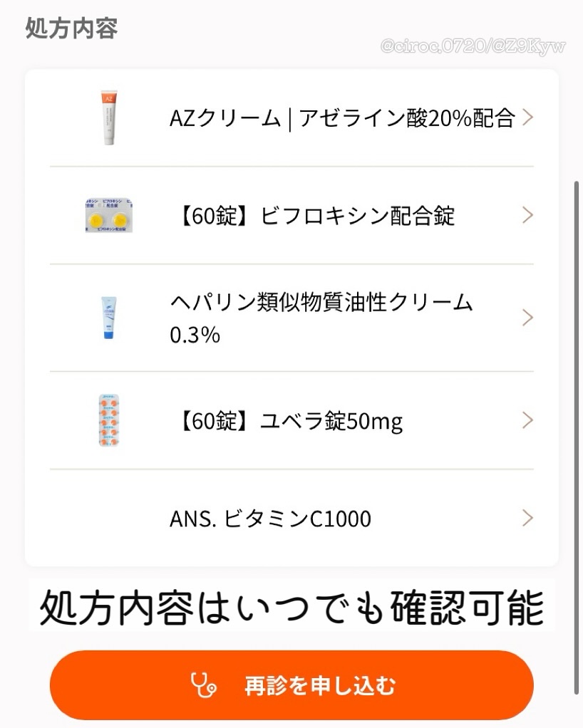
Task: Tap the orange ユベラ tablet sheet image
Action: [109, 420]
